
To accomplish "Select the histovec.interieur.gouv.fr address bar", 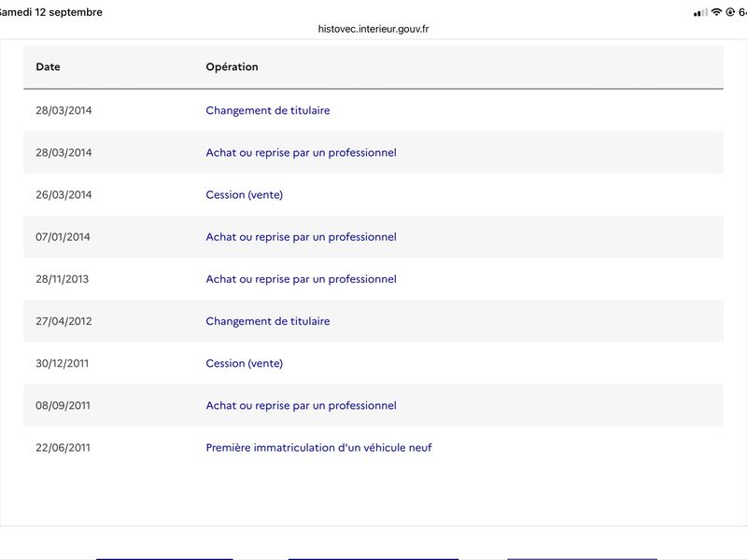I will point(373,29).
